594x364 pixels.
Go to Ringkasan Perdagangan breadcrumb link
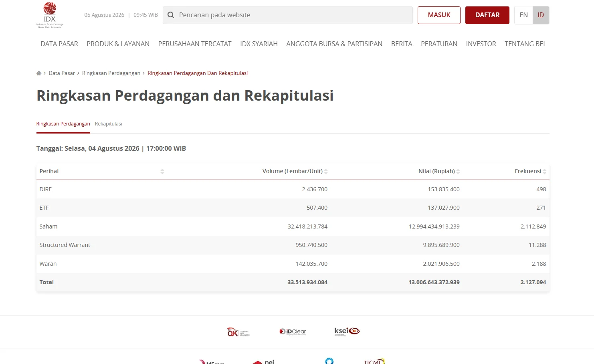[x=111, y=73]
